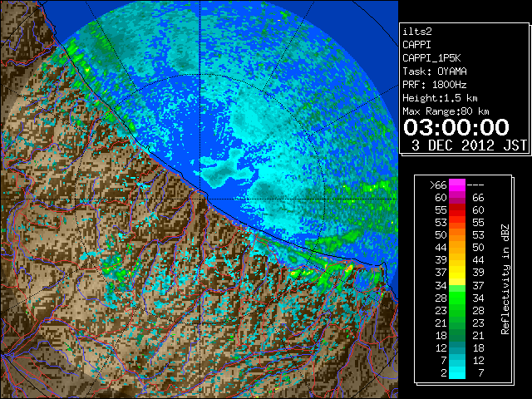Click the '3 DEC 2012 JST' date
The height and width of the screenshot is (399, 532).
coord(469,145)
